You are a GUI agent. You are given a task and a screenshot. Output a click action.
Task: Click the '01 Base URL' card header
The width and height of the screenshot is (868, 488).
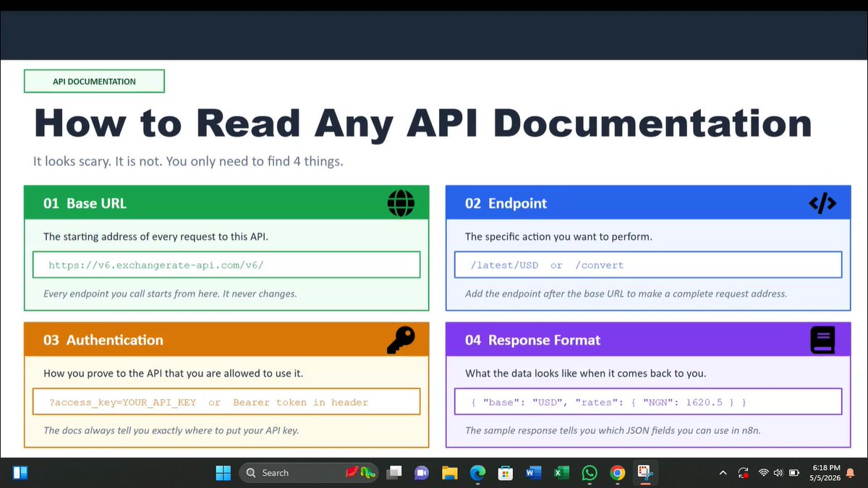pyautogui.click(x=226, y=203)
